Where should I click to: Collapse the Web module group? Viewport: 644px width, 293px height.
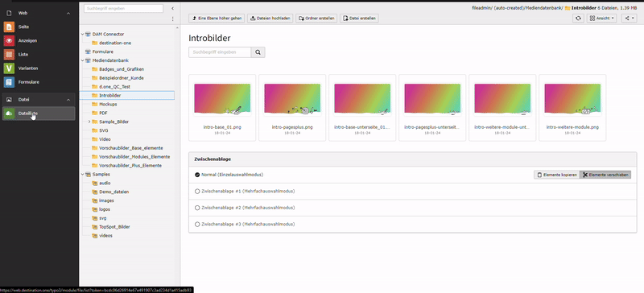tap(68, 13)
